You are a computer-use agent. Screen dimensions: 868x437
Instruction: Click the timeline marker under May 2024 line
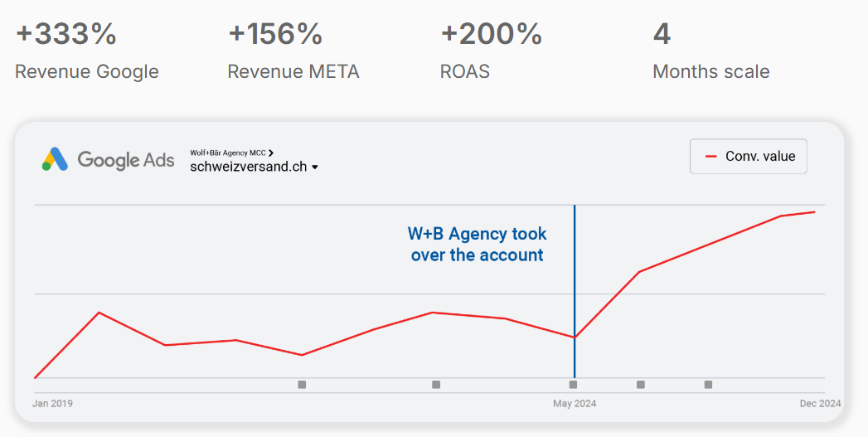pos(574,385)
